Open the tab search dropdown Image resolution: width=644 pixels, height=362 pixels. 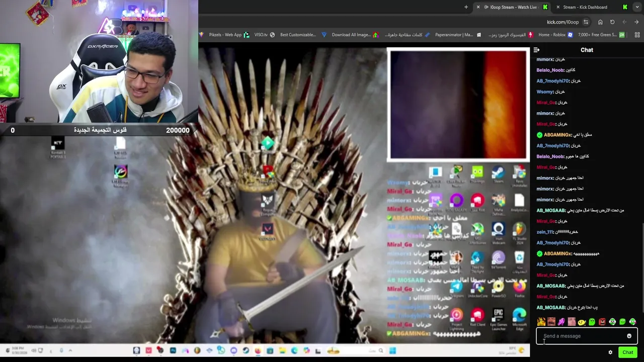point(637,7)
